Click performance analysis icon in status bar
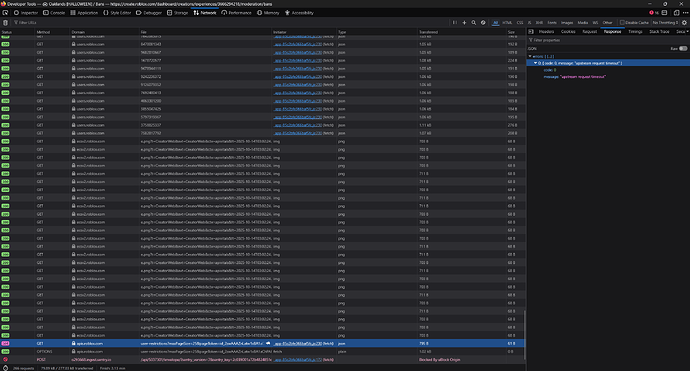 click(x=5, y=368)
